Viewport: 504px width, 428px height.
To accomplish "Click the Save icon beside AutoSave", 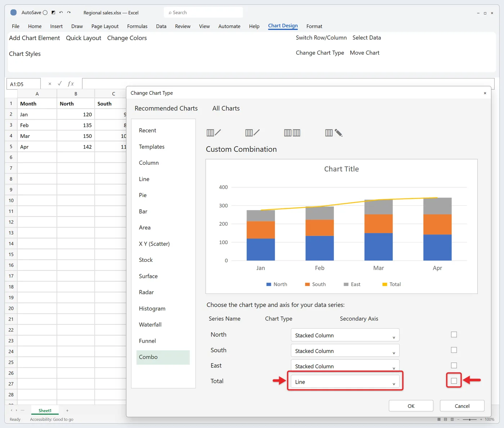I will [53, 13].
